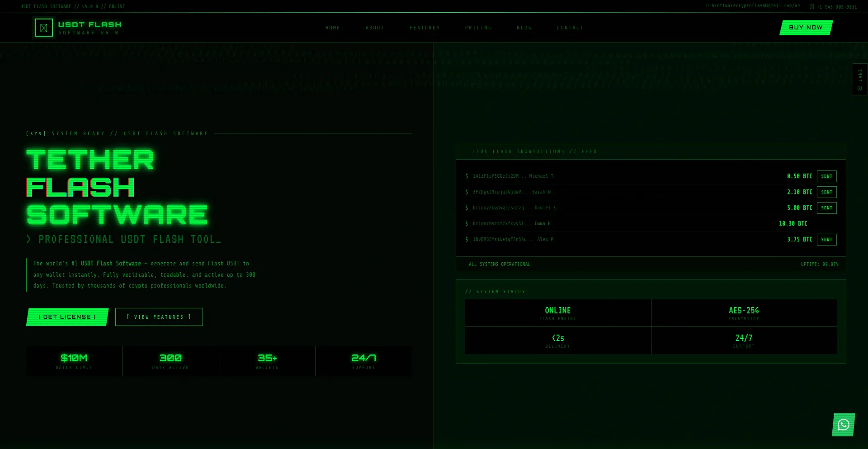
Task: Click the 24/7 Support stat card under the hero
Action: click(363, 361)
